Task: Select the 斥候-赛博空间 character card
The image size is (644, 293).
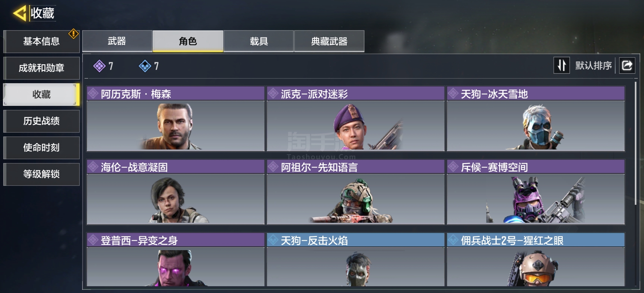Action: tap(536, 192)
